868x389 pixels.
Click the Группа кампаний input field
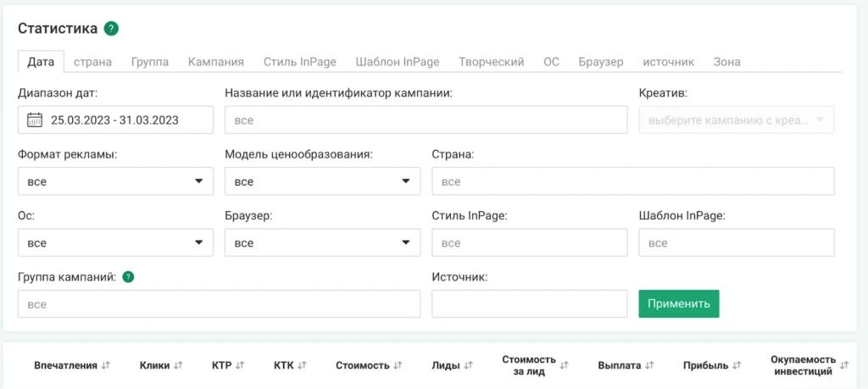pos(220,304)
